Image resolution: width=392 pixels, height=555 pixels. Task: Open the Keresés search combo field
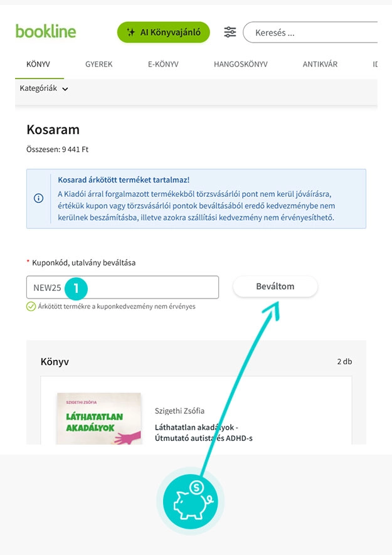[x=314, y=32]
